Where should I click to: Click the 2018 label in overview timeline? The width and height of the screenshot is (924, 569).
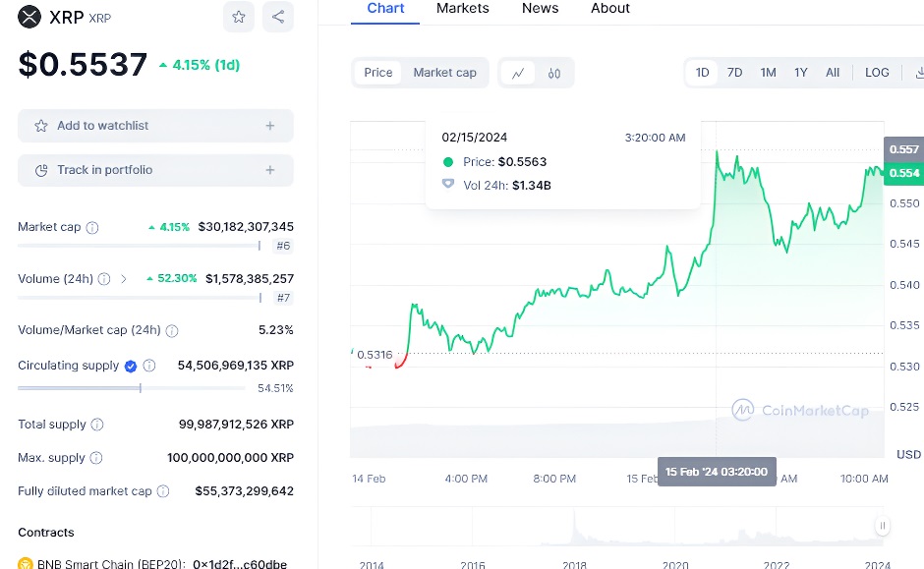coord(575,564)
